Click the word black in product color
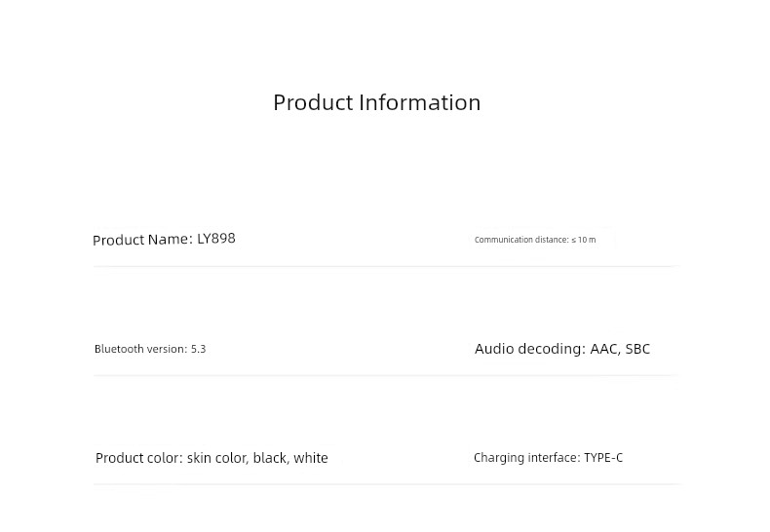 [271, 458]
